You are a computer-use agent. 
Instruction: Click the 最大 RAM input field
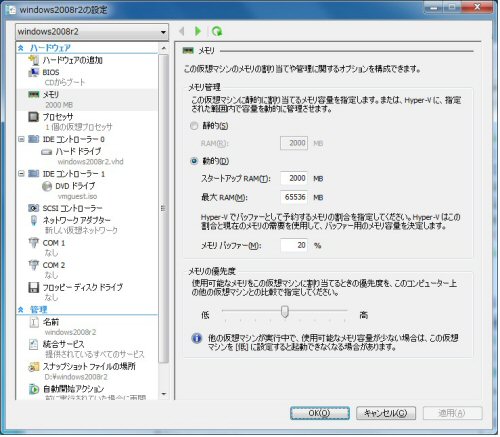click(294, 197)
